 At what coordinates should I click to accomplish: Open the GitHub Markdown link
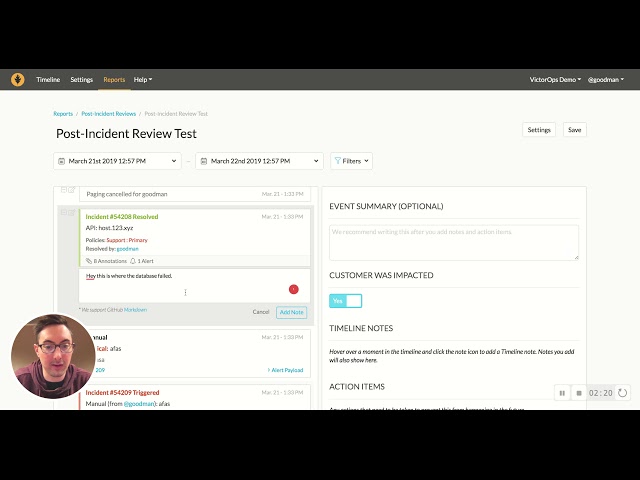[x=135, y=310]
